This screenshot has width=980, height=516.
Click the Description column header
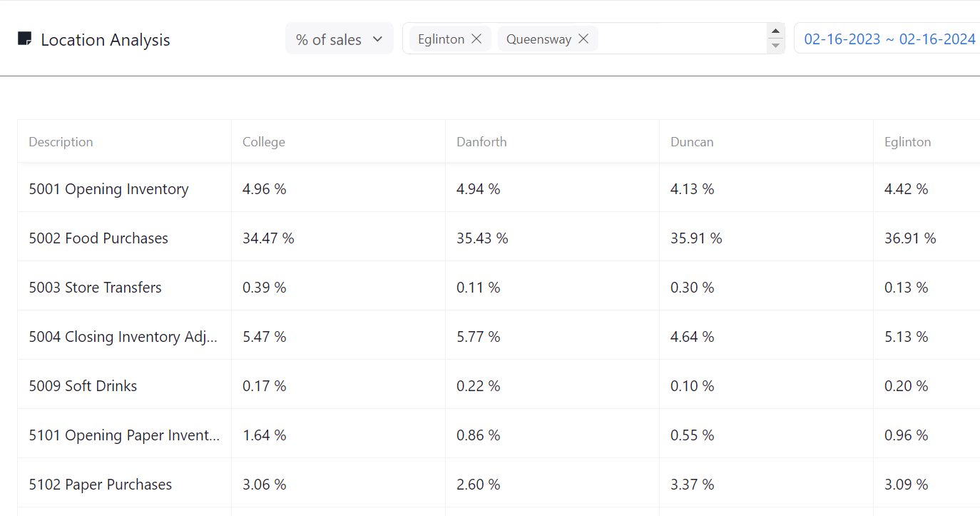pyautogui.click(x=61, y=142)
